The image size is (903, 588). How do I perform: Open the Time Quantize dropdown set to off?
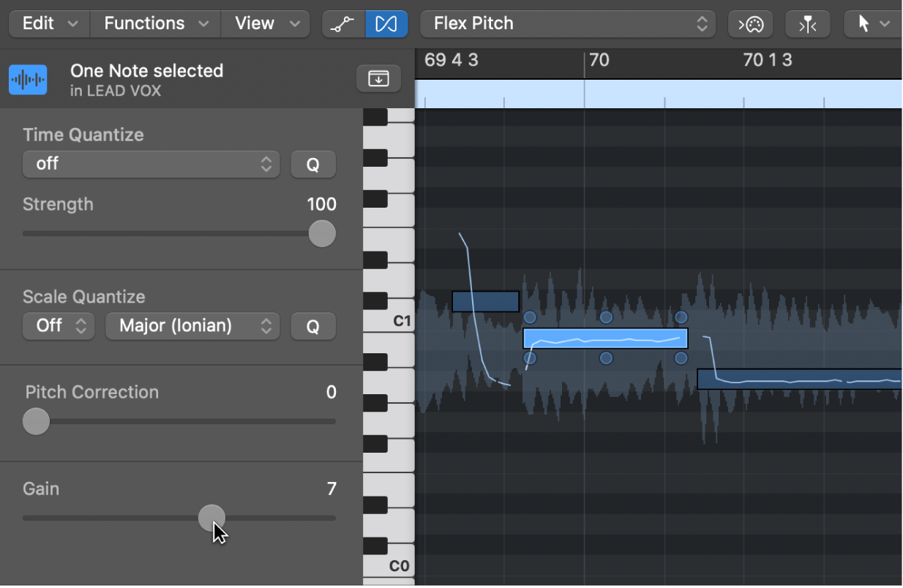pyautogui.click(x=150, y=164)
